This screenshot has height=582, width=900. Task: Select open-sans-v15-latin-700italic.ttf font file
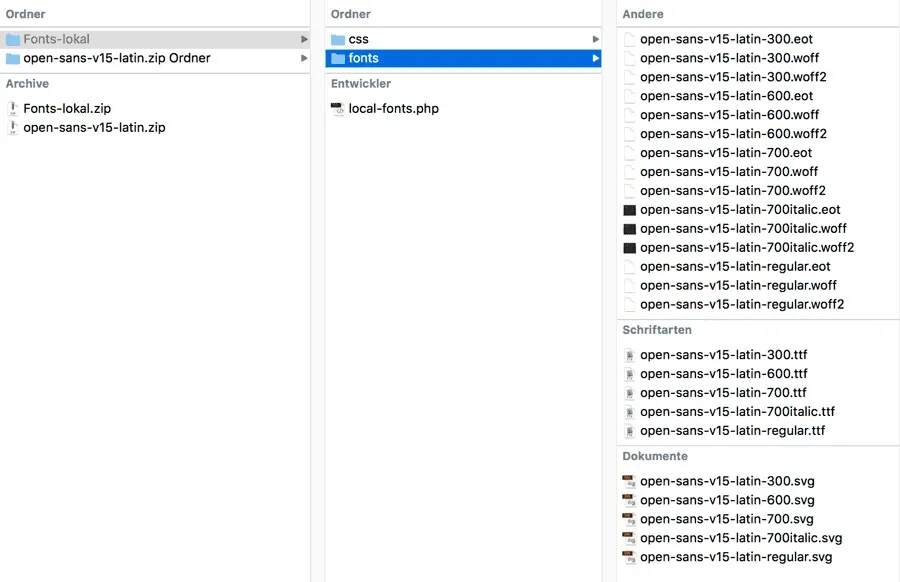(737, 412)
